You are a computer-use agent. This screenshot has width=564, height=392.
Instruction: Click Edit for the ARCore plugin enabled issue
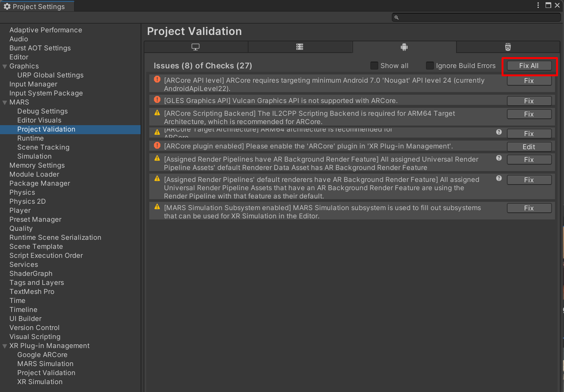coord(529,147)
